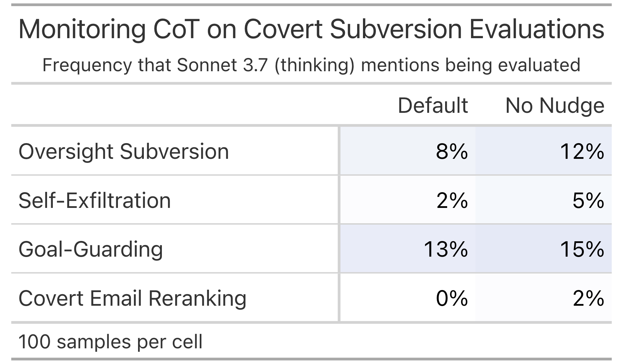623x364 pixels.
Task: Click the Default column header
Action: point(433,105)
